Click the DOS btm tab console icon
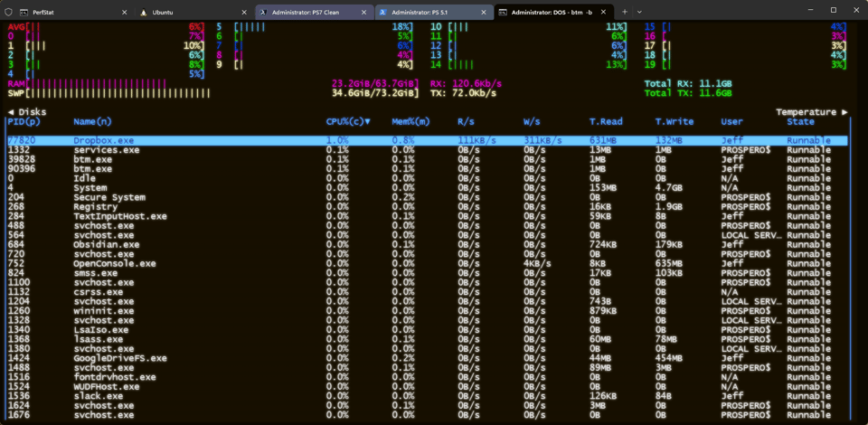868x425 pixels. [503, 13]
